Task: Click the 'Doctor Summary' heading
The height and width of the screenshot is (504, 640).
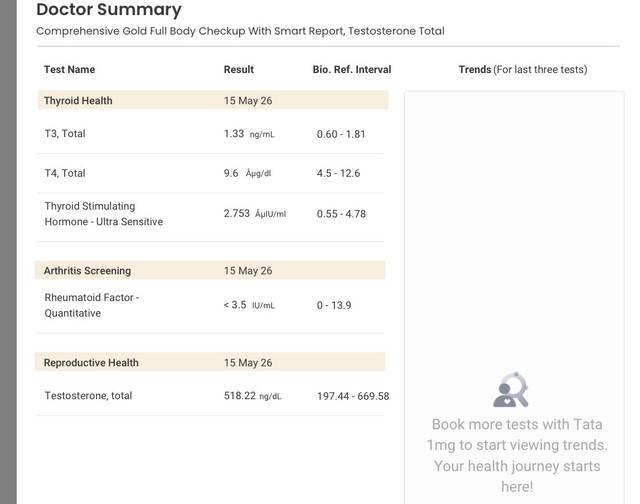Action: point(109,9)
